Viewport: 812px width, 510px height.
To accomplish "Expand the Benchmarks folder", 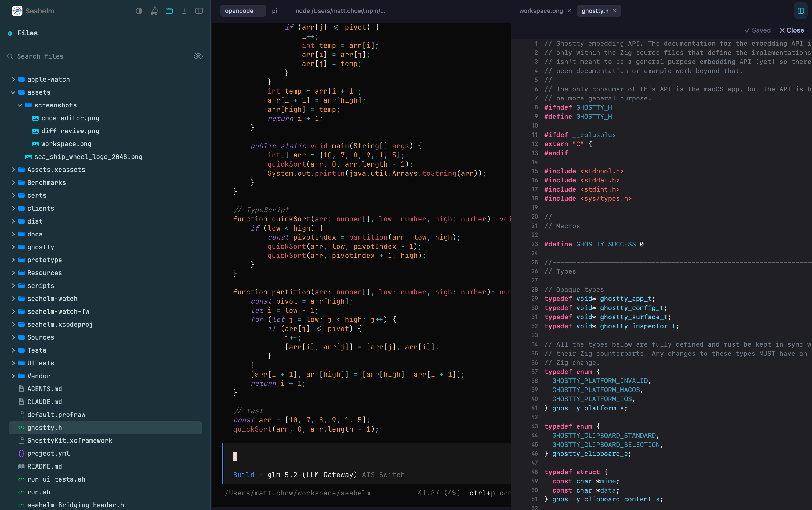I will point(13,182).
